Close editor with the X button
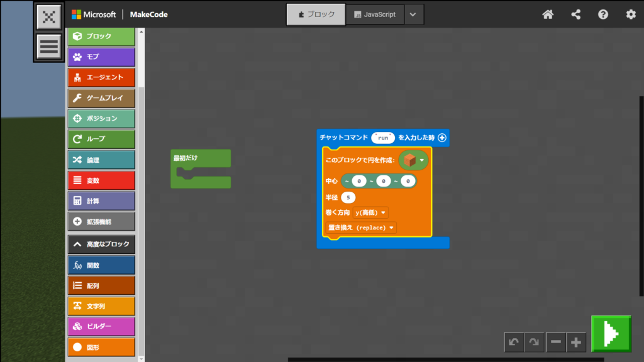The width and height of the screenshot is (644, 362). [49, 17]
